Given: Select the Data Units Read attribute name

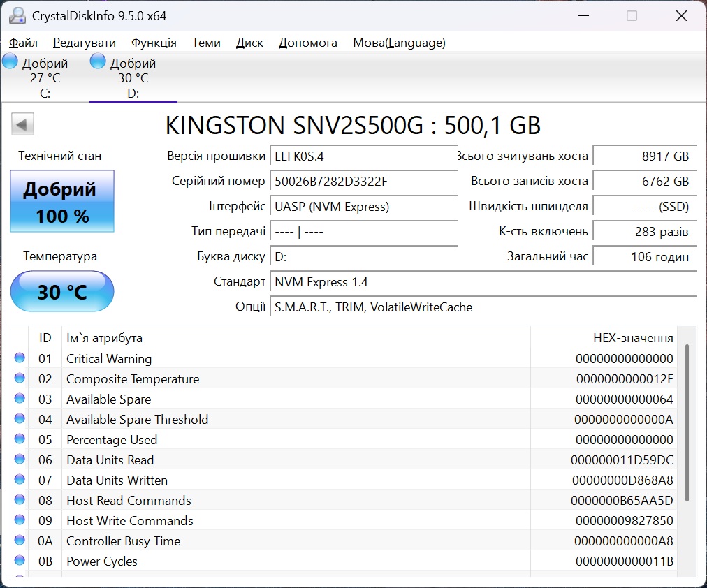Looking at the screenshot, I should (110, 460).
